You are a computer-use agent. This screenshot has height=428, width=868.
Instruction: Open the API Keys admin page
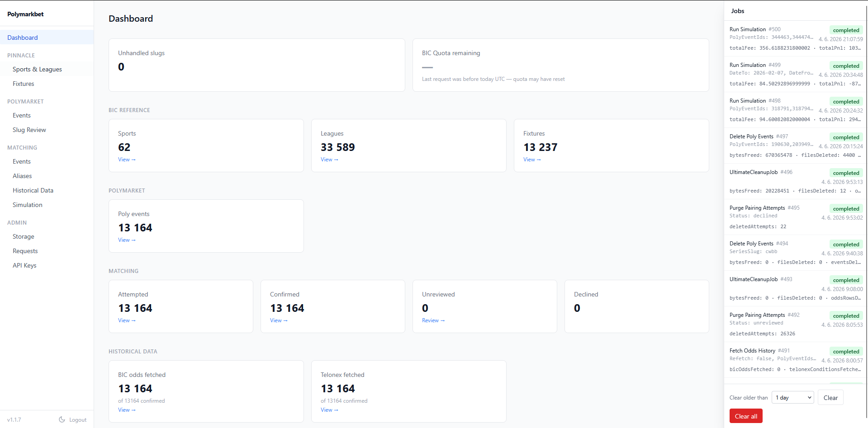point(24,265)
